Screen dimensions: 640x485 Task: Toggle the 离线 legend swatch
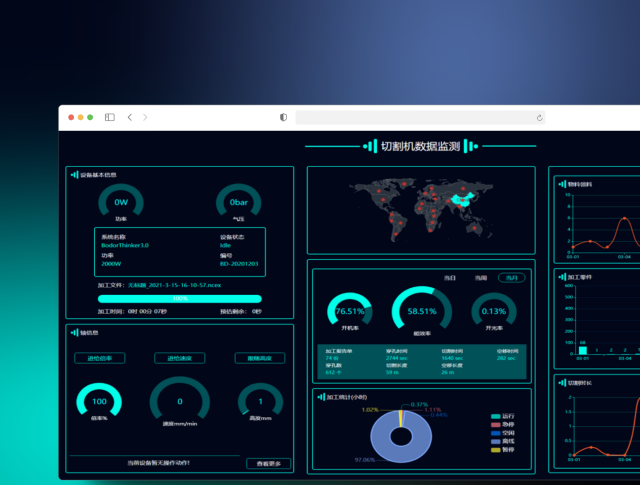point(496,441)
